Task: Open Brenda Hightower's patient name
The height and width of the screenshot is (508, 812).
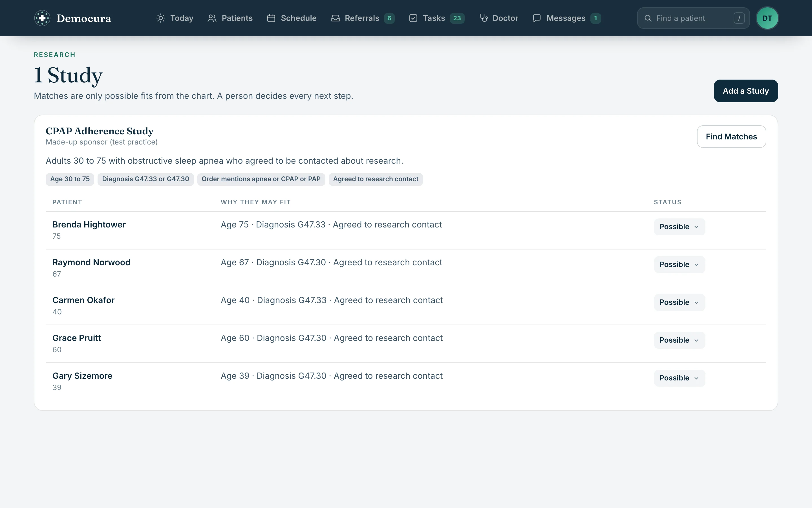Action: (89, 224)
